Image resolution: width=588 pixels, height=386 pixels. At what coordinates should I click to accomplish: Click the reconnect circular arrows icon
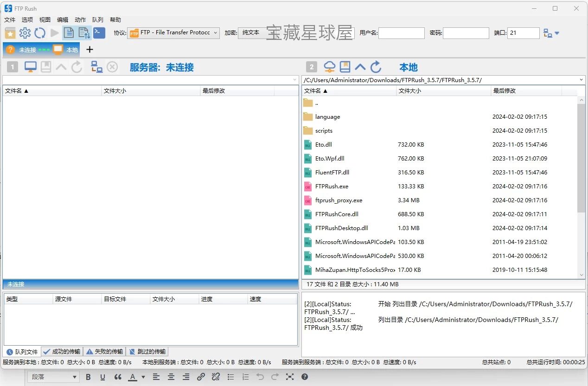click(x=40, y=33)
